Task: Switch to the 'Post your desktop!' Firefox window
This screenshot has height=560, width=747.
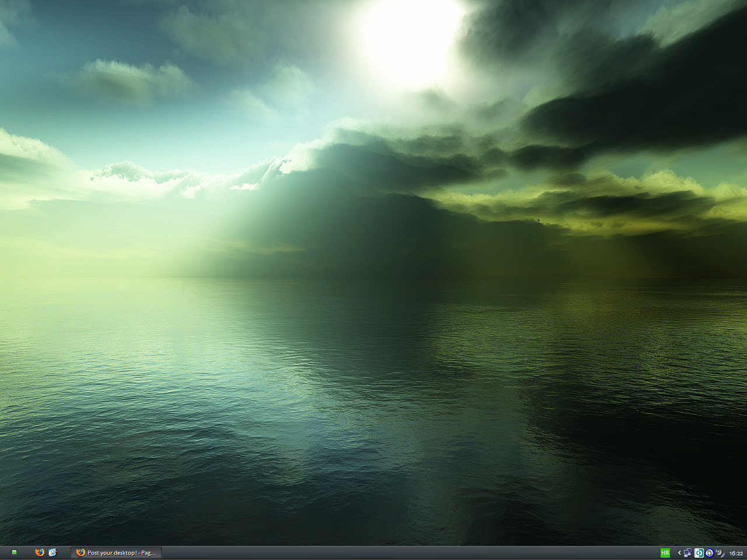Action: pos(116,552)
